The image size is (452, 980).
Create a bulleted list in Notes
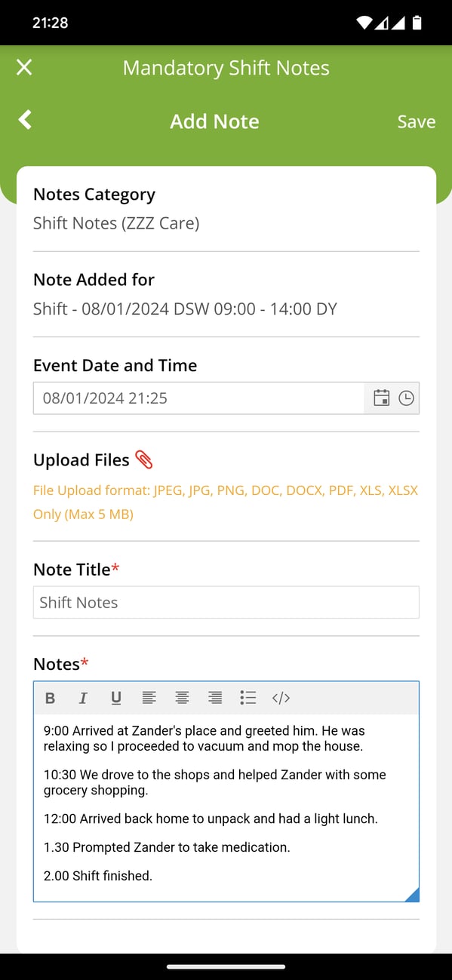pos(248,698)
